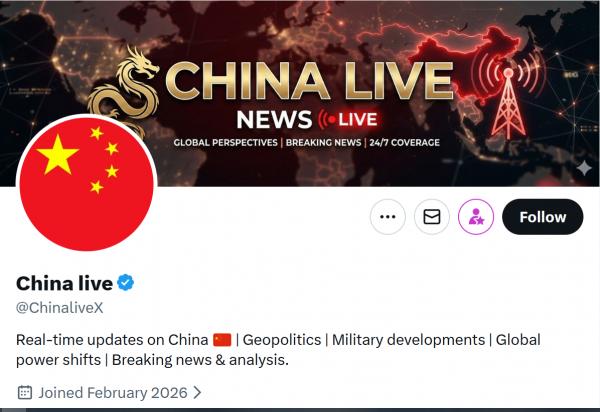This screenshot has width=600, height=412.
Task: Click the @ChinaliveX handle
Action: click(60, 308)
